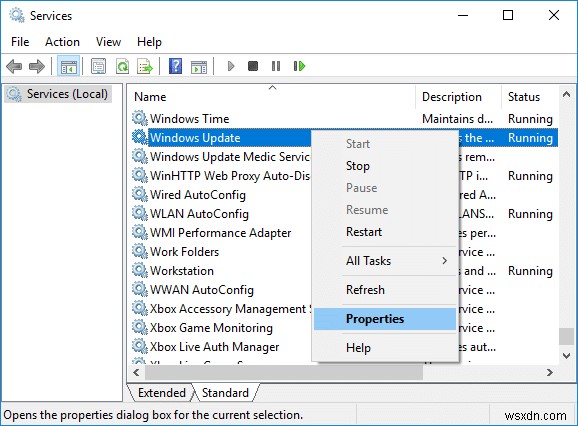578x426 pixels.
Task: Click the vertical scrollbar down arrow
Action: point(566,356)
